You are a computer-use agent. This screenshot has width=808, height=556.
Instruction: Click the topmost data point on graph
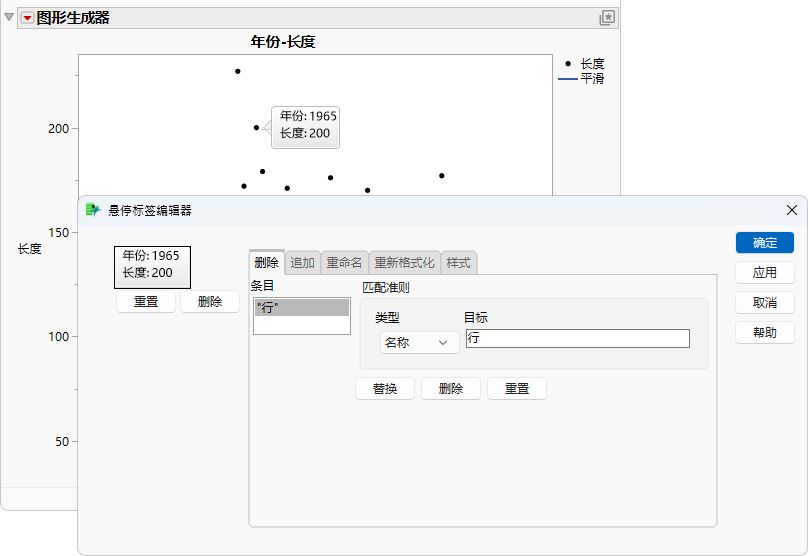coord(238,71)
